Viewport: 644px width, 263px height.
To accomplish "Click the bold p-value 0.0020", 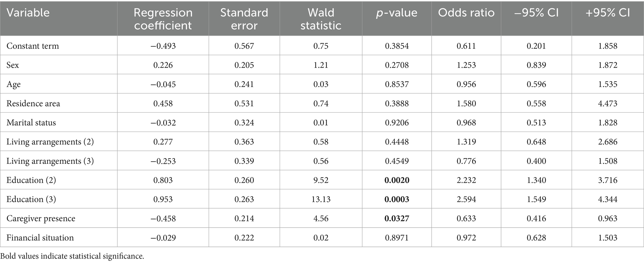I will [397, 180].
